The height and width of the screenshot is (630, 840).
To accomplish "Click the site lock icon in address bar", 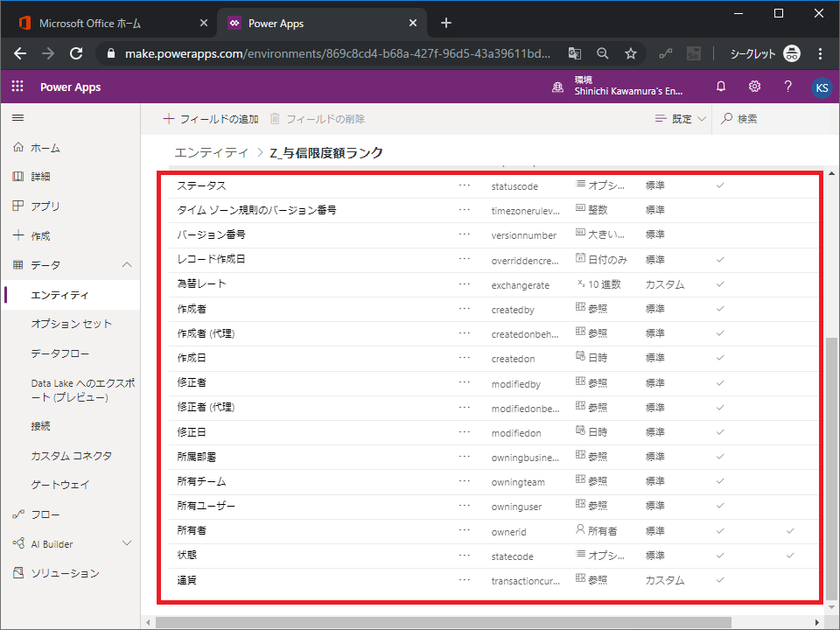I will [111, 53].
